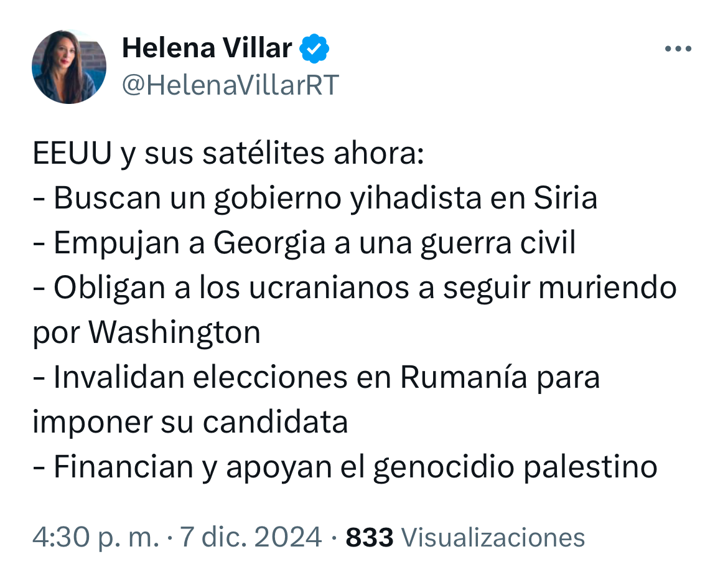
Task: Open the @HelenaVillarRT handle link
Action: click(230, 85)
